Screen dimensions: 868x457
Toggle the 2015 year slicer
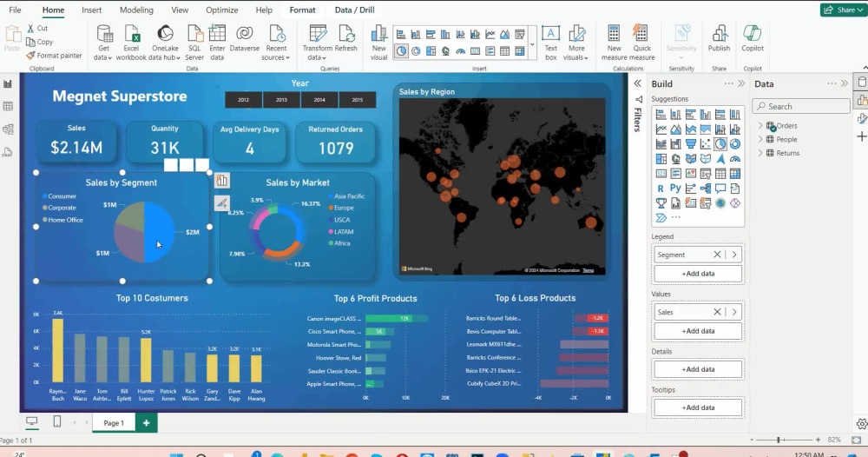tap(358, 100)
